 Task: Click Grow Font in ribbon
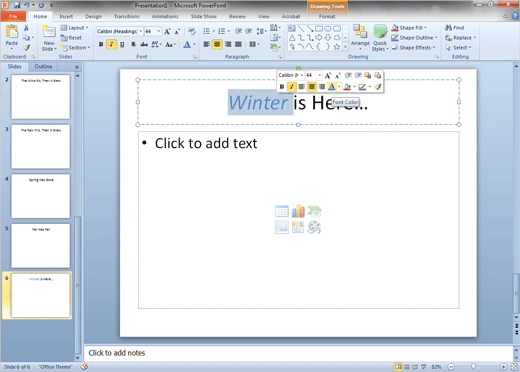click(x=167, y=32)
